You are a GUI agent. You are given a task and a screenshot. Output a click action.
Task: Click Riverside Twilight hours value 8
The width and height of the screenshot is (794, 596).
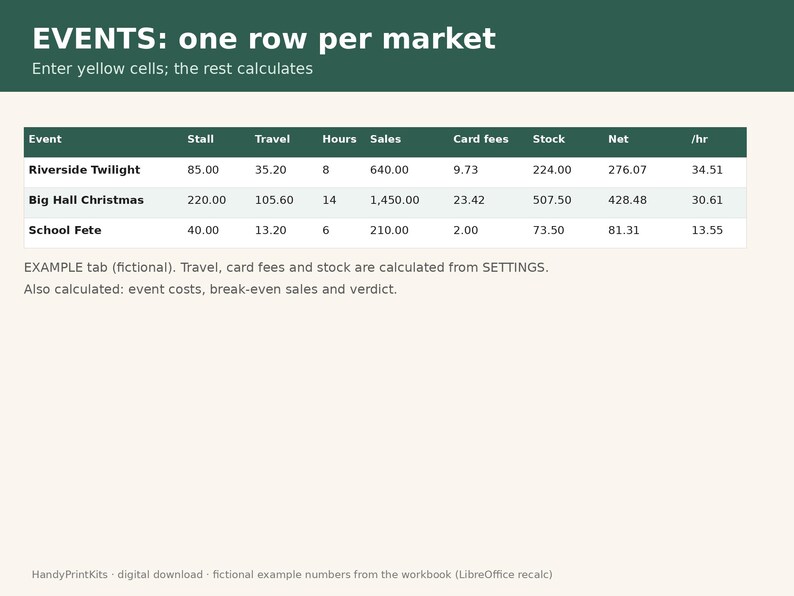point(326,170)
